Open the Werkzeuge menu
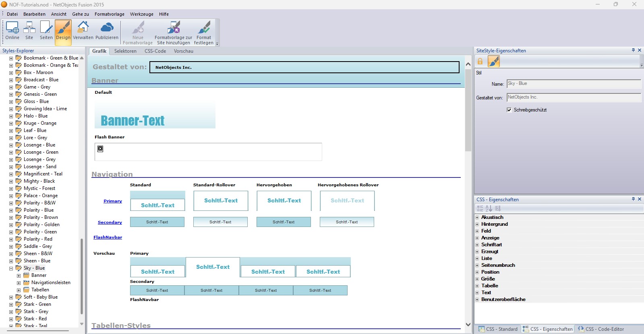 [141, 14]
